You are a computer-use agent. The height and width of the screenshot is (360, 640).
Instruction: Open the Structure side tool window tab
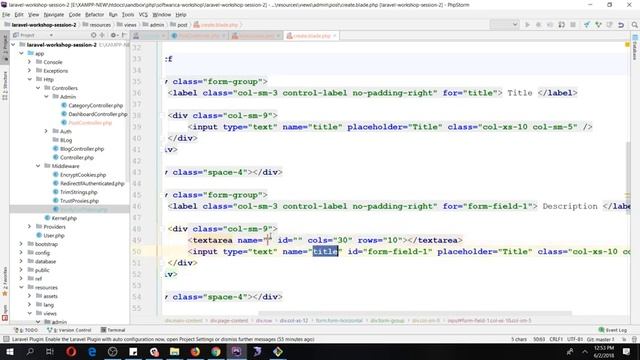(x=5, y=85)
